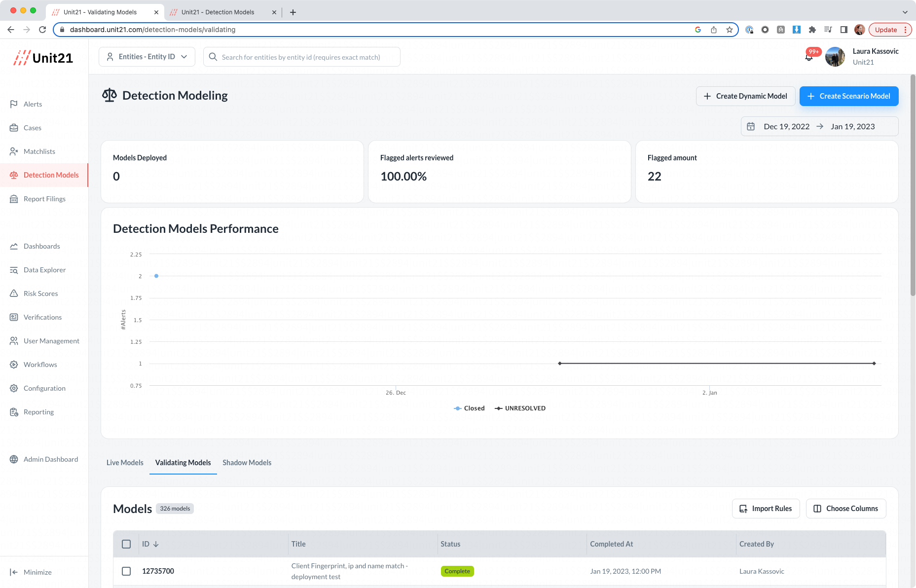
Task: Click the Closed data point on chart
Action: (x=156, y=276)
